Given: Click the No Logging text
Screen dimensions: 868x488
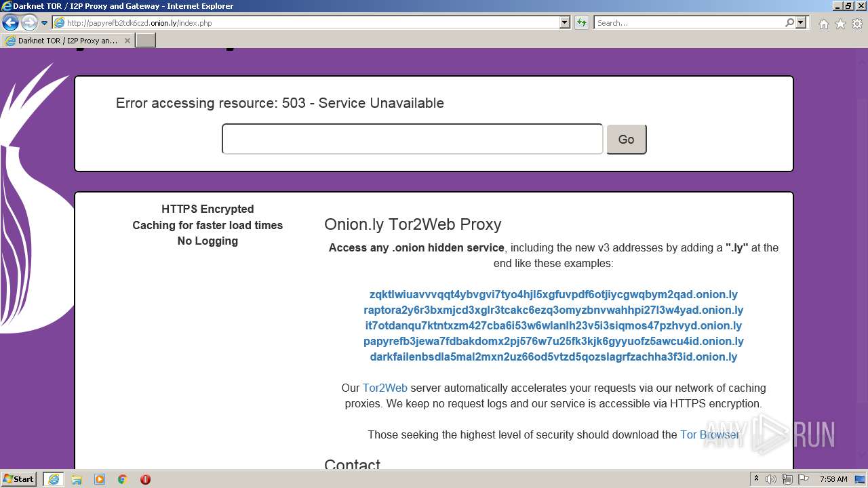Looking at the screenshot, I should tap(208, 241).
